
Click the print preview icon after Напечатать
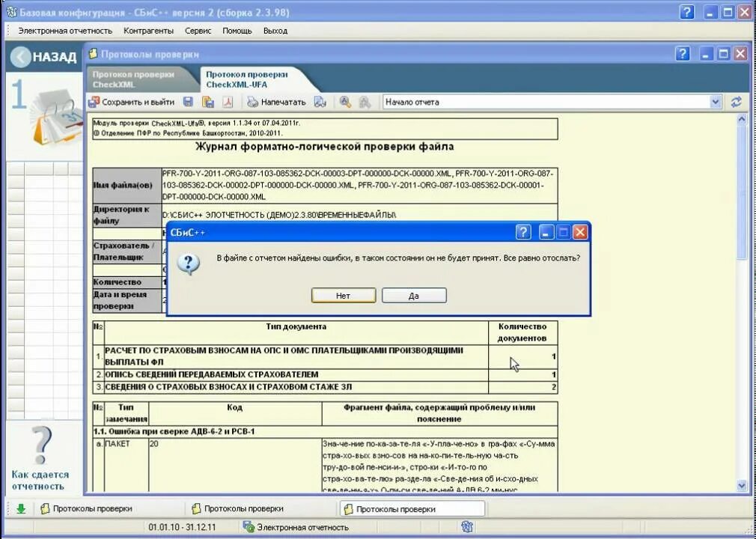(x=320, y=102)
